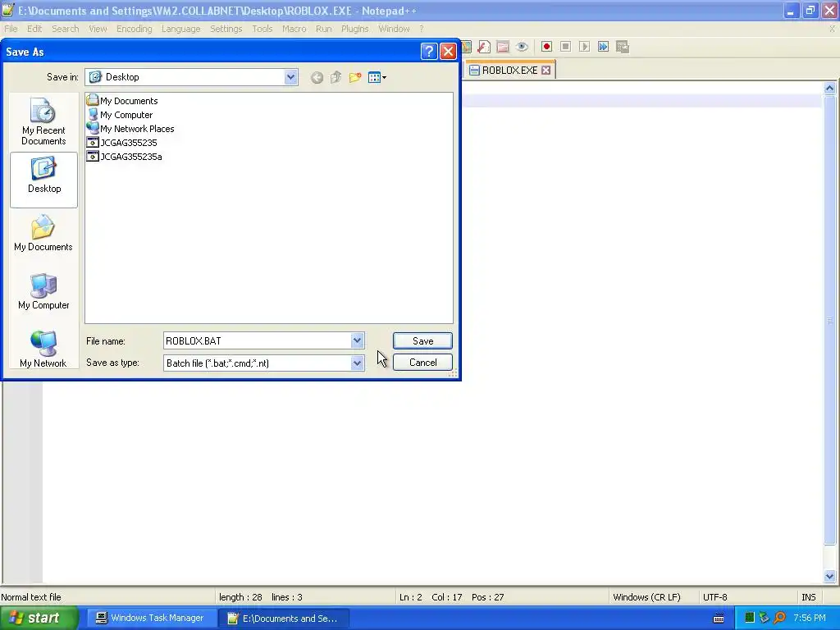Screen dimensions: 840x630
Task: Click the 7:56 PM taskbar clock
Action: tap(810, 619)
